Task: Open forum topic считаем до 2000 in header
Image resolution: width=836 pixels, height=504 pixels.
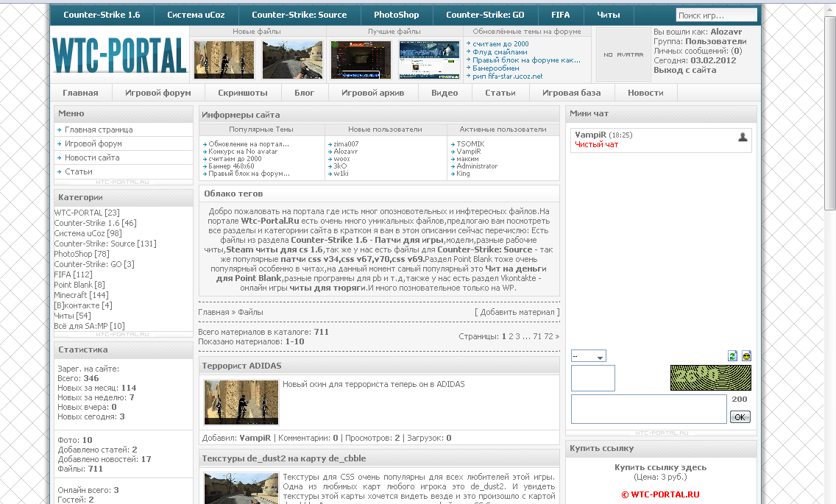Action: click(500, 44)
